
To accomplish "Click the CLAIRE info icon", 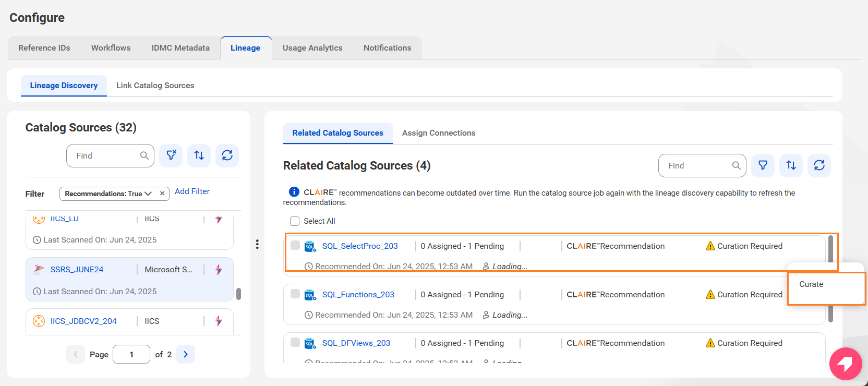I will click(294, 191).
